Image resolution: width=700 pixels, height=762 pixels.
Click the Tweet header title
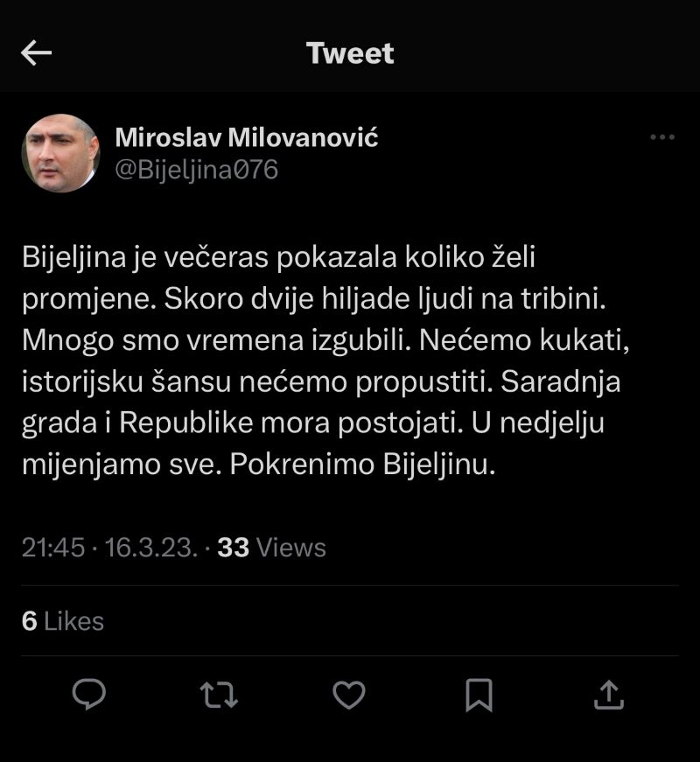tap(350, 53)
